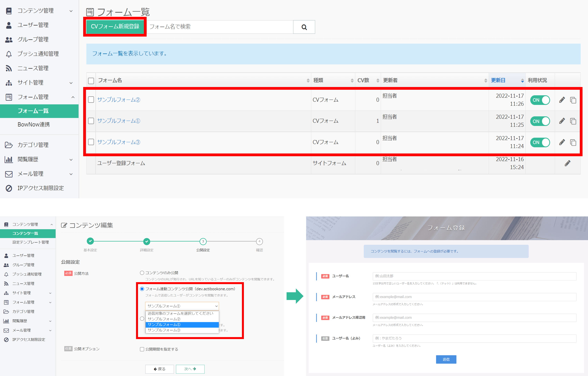Duplicate サンプルフォーム② with copy icon
The height and width of the screenshot is (376, 588).
(x=573, y=100)
